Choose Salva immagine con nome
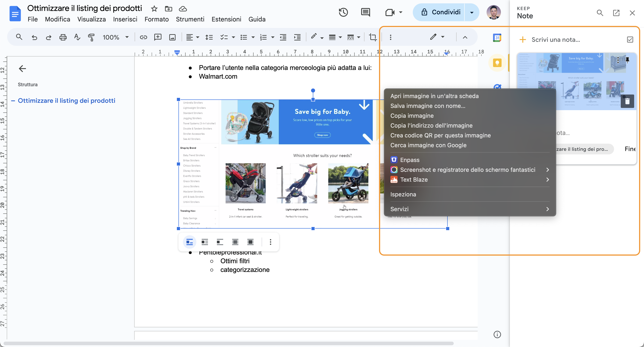644x347 pixels. [x=428, y=106]
